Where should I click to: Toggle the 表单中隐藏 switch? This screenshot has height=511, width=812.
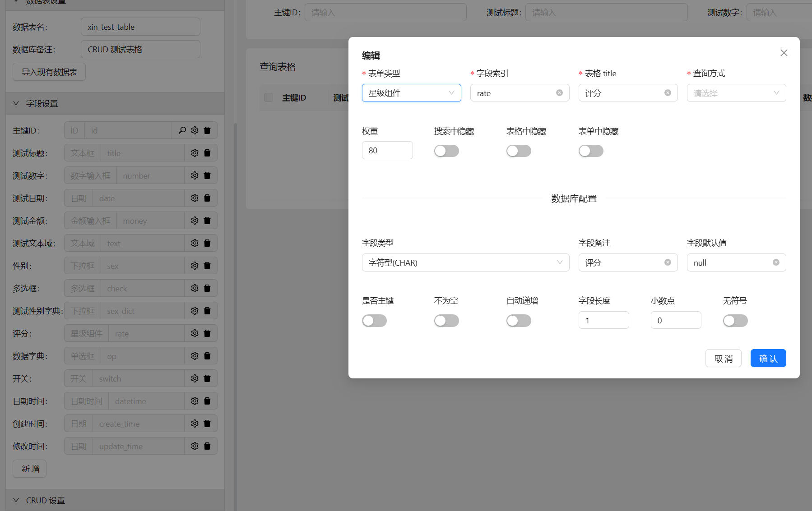pos(591,151)
